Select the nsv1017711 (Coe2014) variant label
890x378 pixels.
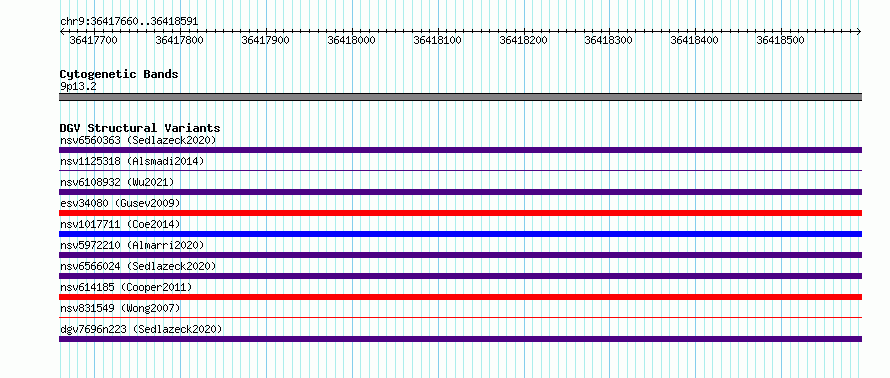coord(120,224)
